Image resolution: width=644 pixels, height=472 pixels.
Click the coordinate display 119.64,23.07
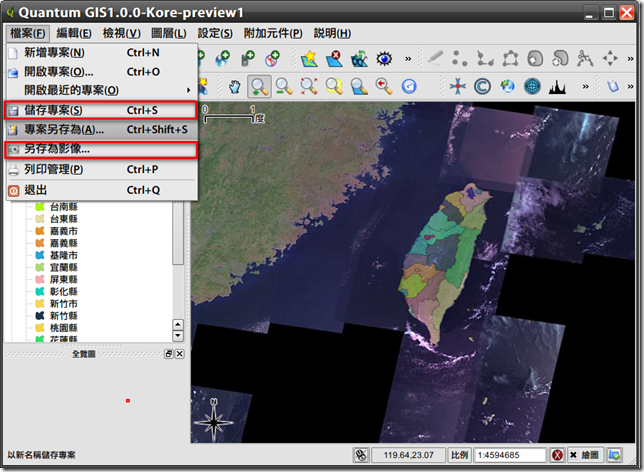(408, 455)
